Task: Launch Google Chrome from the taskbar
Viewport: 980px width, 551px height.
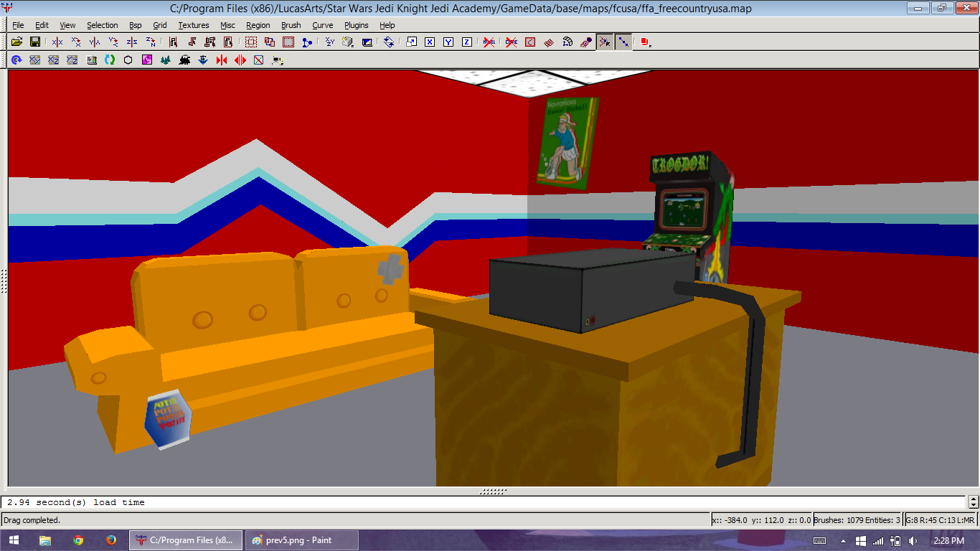Action: [78, 540]
